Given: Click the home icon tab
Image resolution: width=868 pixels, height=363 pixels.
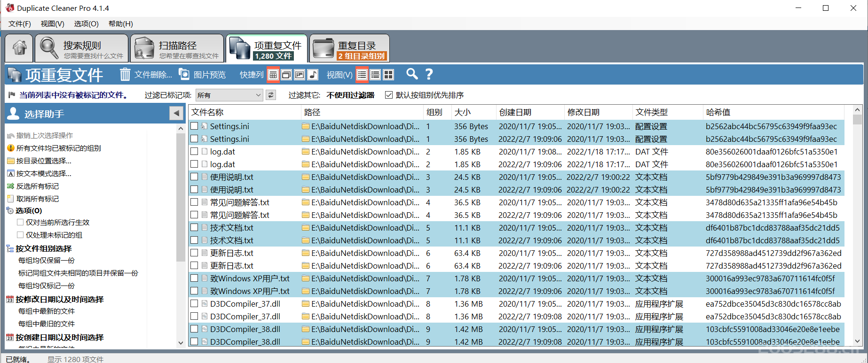Looking at the screenshot, I should (19, 48).
